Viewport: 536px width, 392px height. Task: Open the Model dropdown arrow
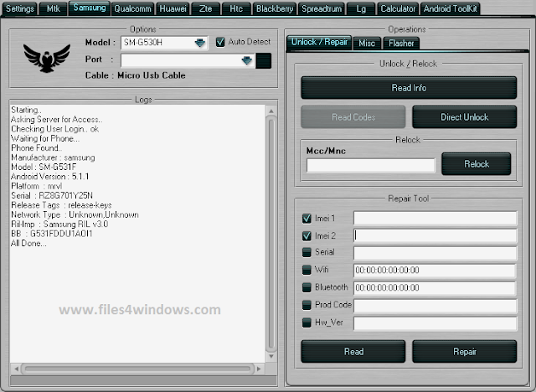200,43
